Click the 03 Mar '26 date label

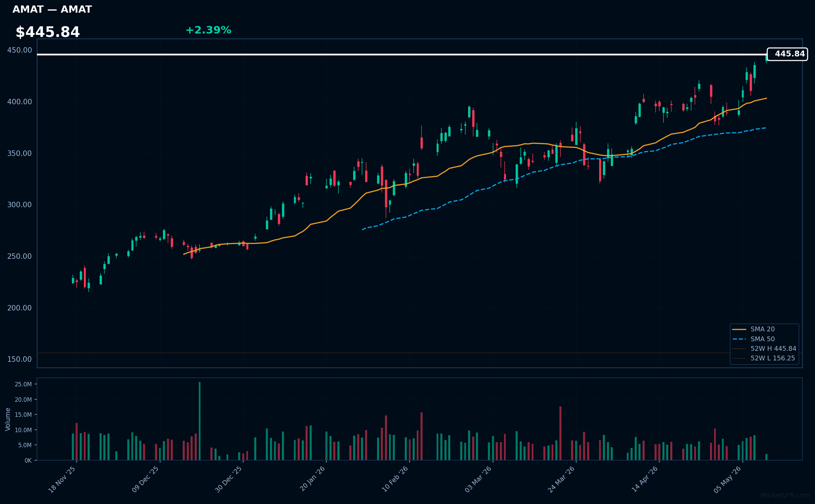point(478,479)
